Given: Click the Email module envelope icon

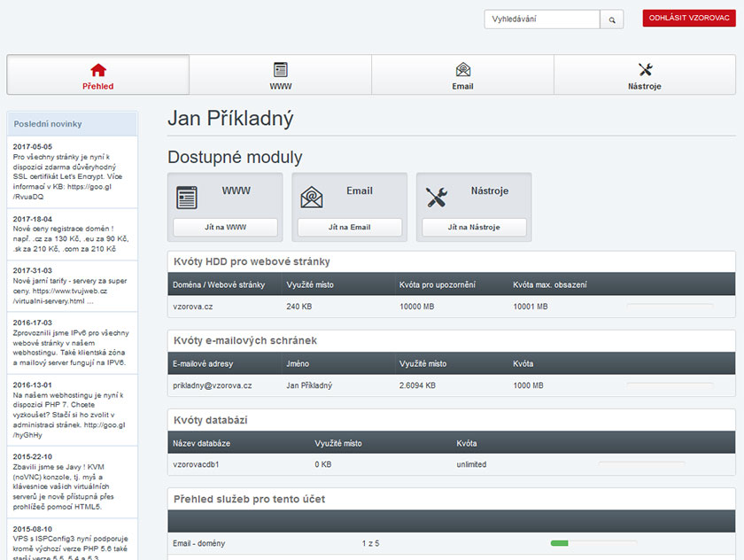Looking at the screenshot, I should click(x=312, y=197).
